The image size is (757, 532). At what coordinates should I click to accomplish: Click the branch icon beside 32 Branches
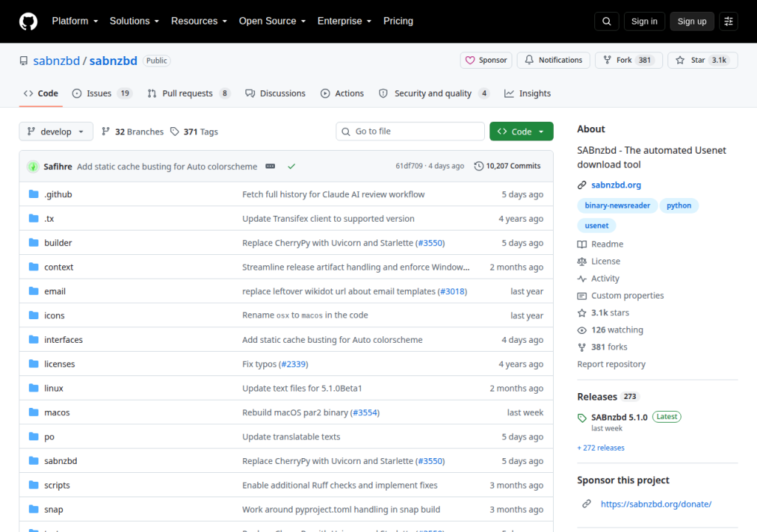(x=106, y=132)
